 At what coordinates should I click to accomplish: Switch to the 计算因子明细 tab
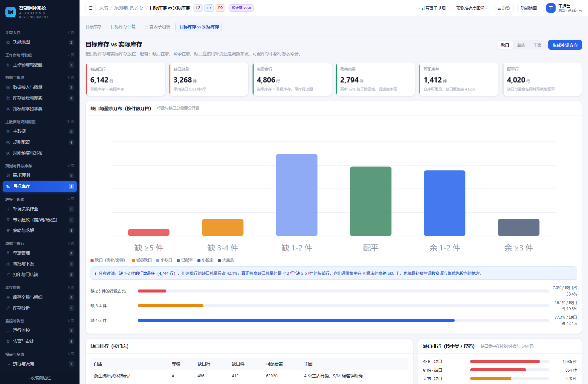[x=157, y=27]
